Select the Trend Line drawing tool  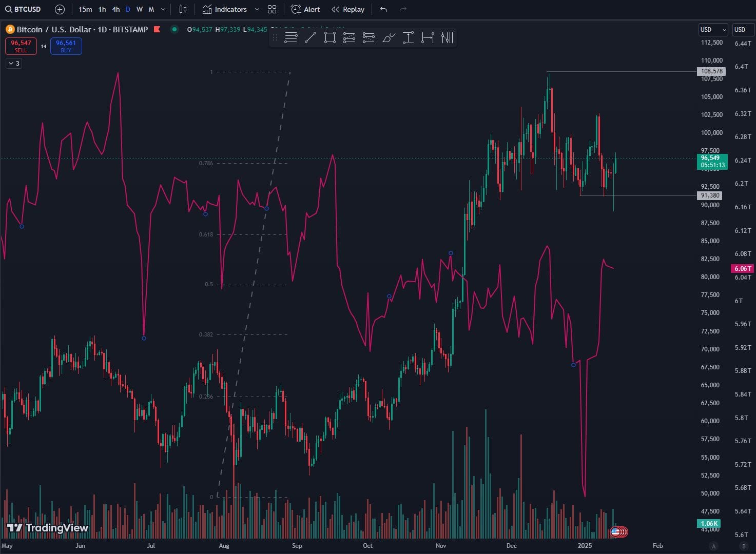tap(311, 37)
